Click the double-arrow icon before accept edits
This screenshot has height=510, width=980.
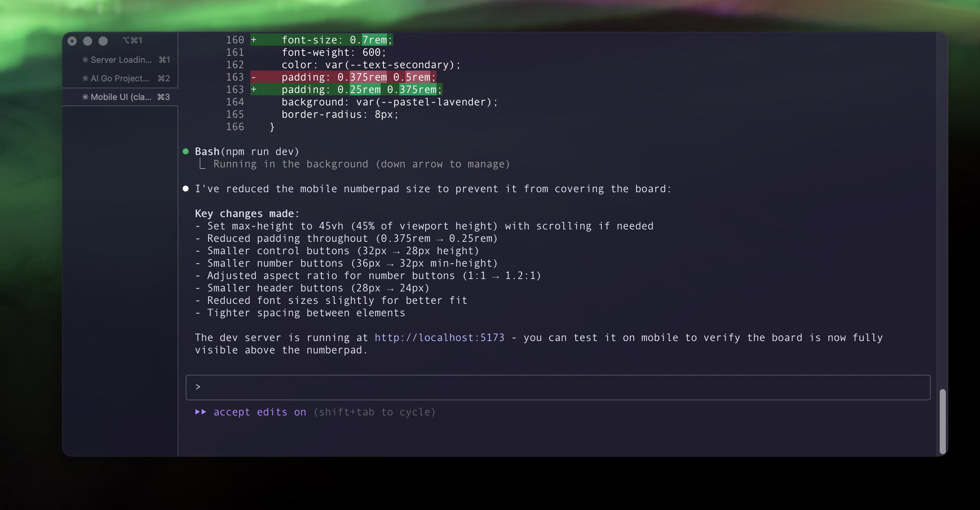pyautogui.click(x=200, y=412)
